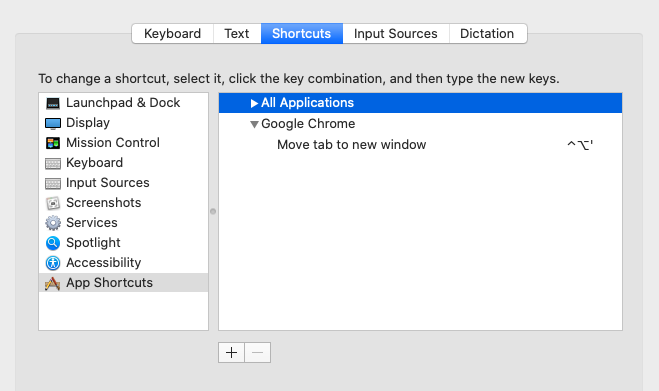Select the App Shortcuts icon
This screenshot has width=659, height=391.
(x=53, y=283)
